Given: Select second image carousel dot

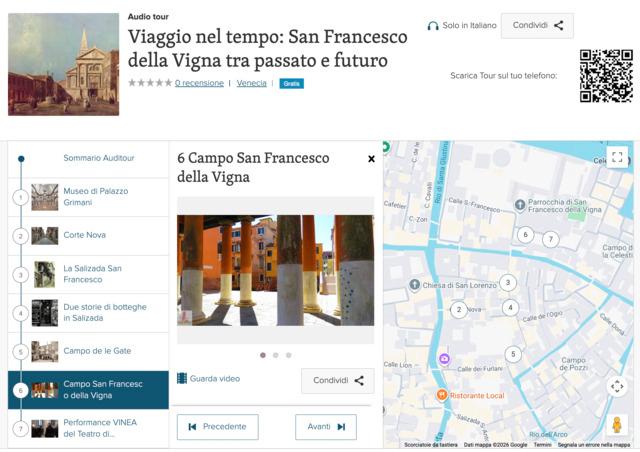Looking at the screenshot, I should (x=276, y=355).
